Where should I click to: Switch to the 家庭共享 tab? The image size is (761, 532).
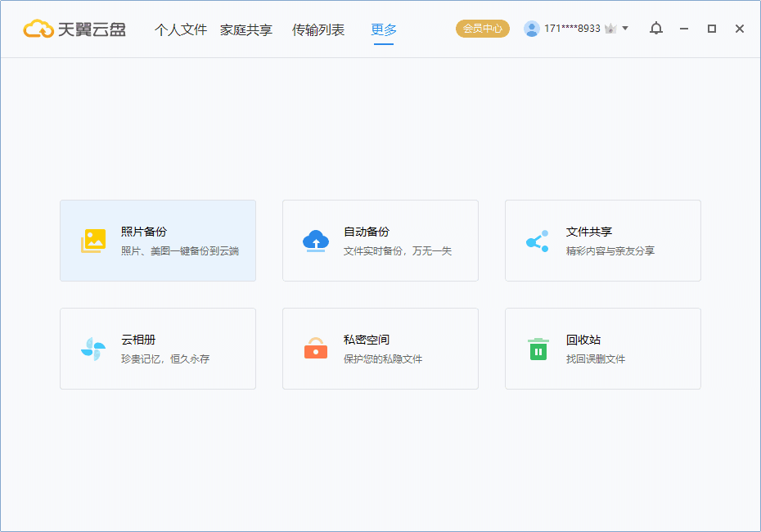[x=247, y=28]
